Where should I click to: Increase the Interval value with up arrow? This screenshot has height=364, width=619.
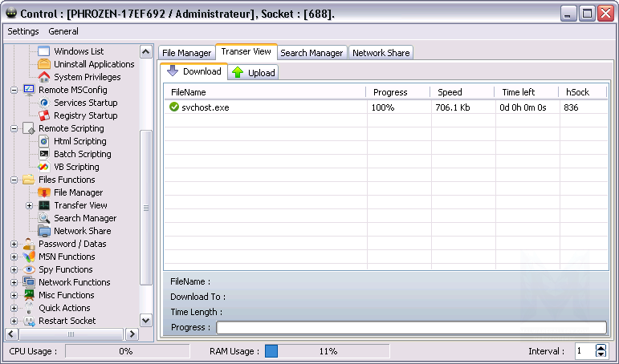601,348
